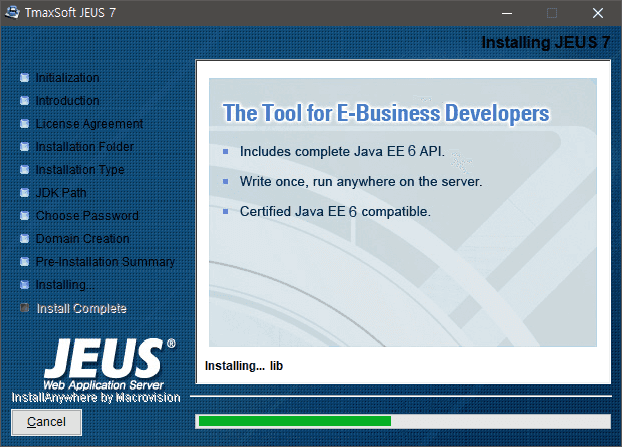Click the Choose Password step bullet icon
Viewport: 622px width, 447px height.
(x=25, y=216)
